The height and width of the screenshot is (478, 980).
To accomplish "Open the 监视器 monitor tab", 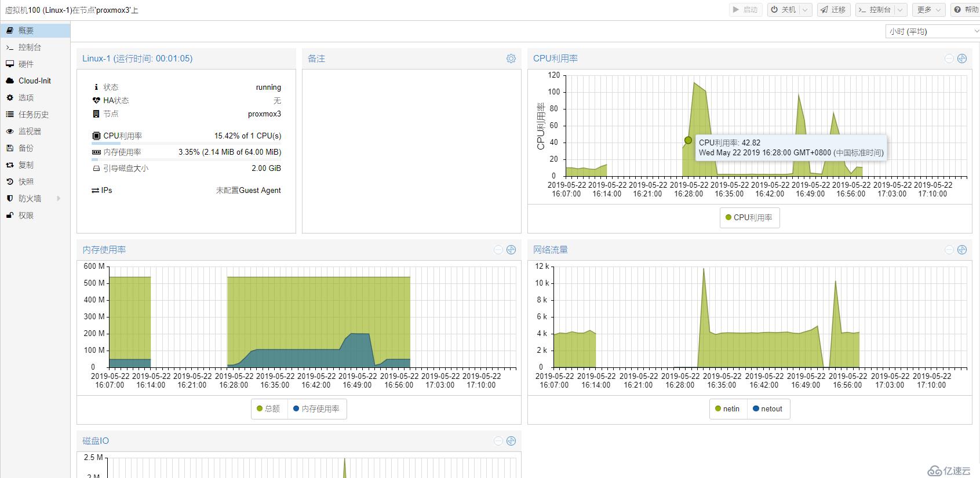I will [x=35, y=131].
